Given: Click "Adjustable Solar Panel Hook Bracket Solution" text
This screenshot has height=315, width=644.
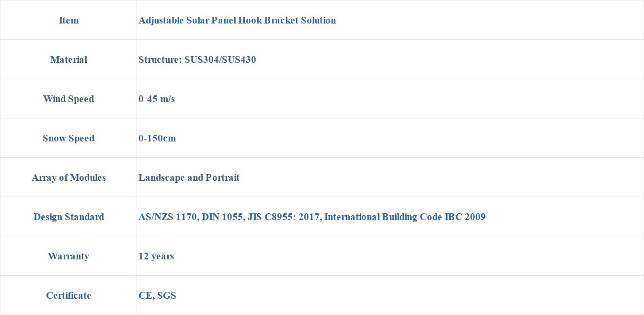Looking at the screenshot, I should click(x=237, y=20).
